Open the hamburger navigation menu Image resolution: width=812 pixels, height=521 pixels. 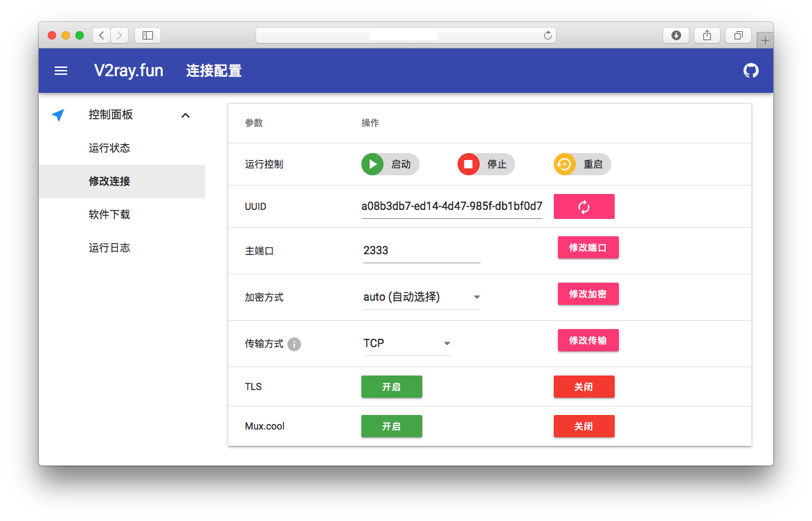61,71
